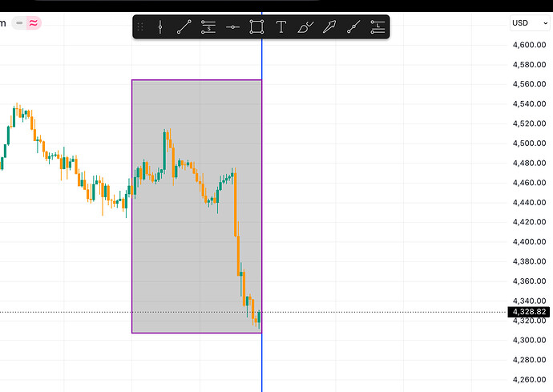This screenshot has width=553, height=392.
Task: Pick the short position tool marked S
Action: click(208, 26)
